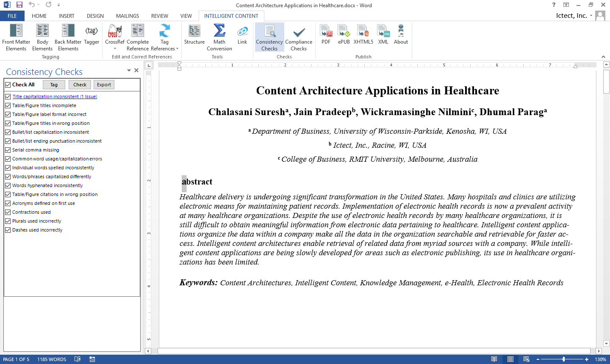
Task: Publish the document as PDF
Action: (x=326, y=35)
